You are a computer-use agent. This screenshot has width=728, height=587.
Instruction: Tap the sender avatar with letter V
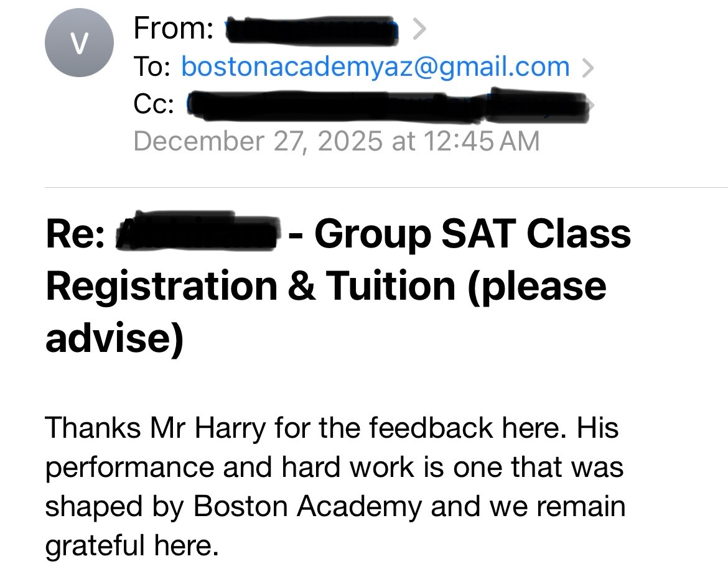point(79,42)
